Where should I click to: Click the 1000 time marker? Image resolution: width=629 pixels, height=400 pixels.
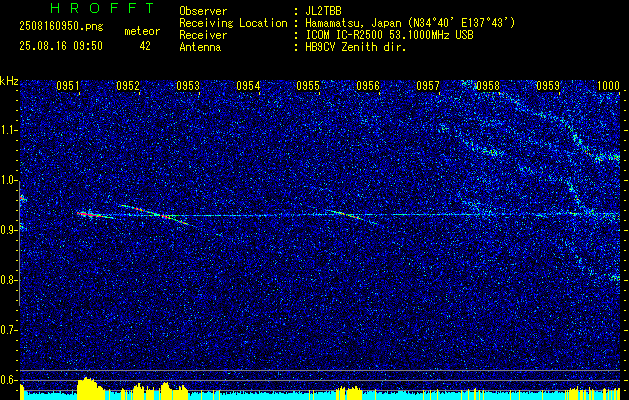(609, 86)
